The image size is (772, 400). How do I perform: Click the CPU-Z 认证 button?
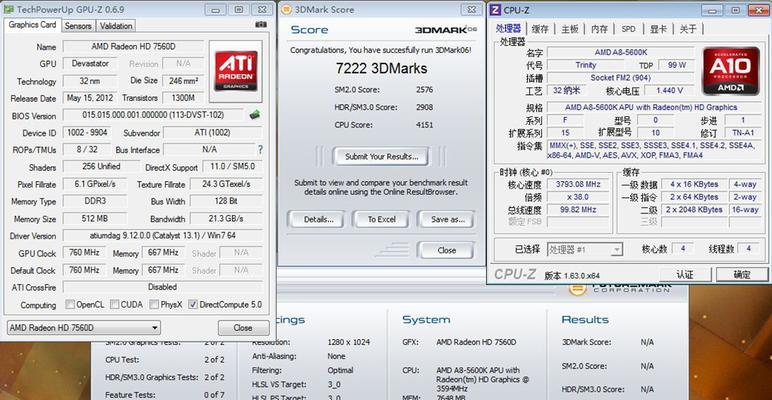click(x=685, y=274)
